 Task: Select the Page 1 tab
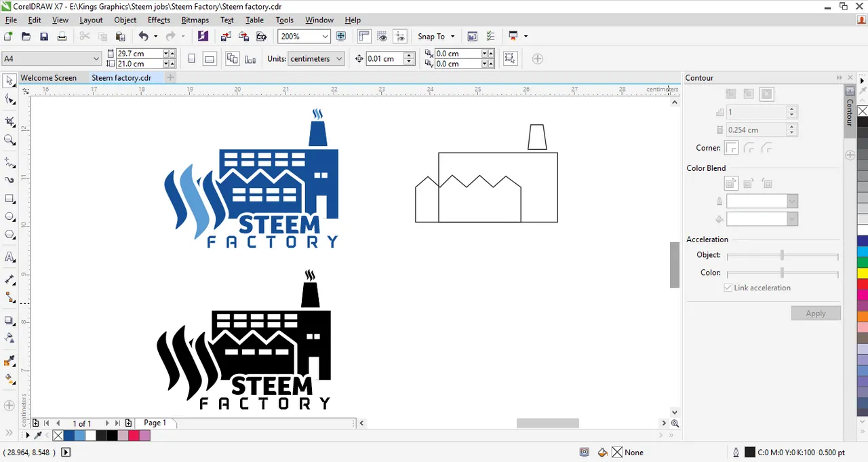pos(155,423)
